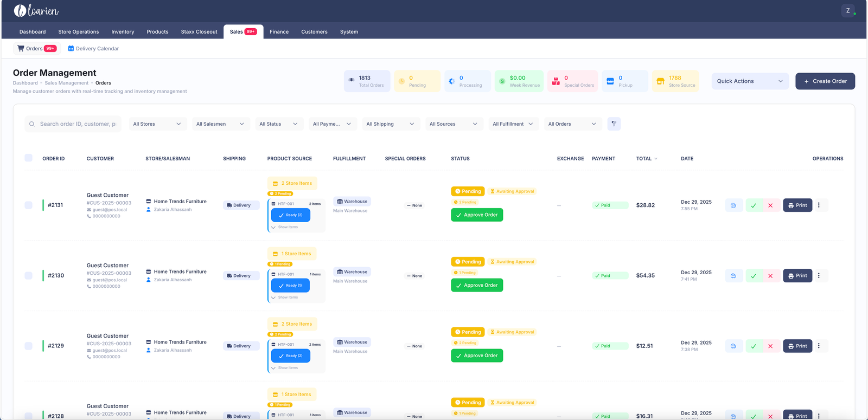Open Inventory tab
Screen dimensions: 868x420
point(123,32)
